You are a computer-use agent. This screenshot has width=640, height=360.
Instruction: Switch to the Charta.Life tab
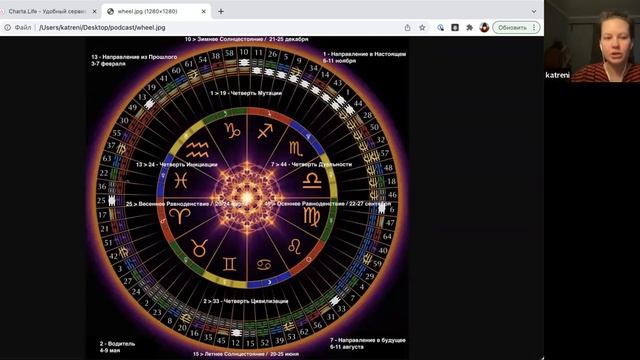47,11
